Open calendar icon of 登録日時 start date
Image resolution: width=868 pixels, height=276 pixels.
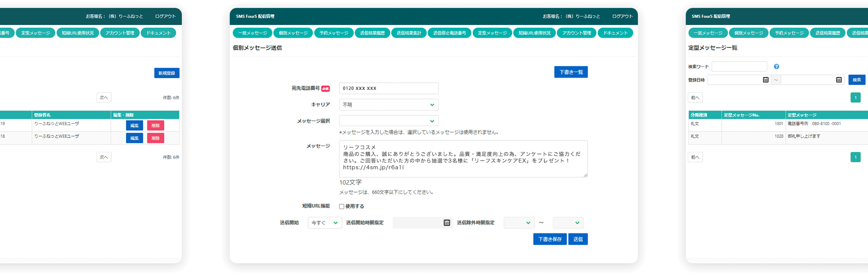[766, 80]
